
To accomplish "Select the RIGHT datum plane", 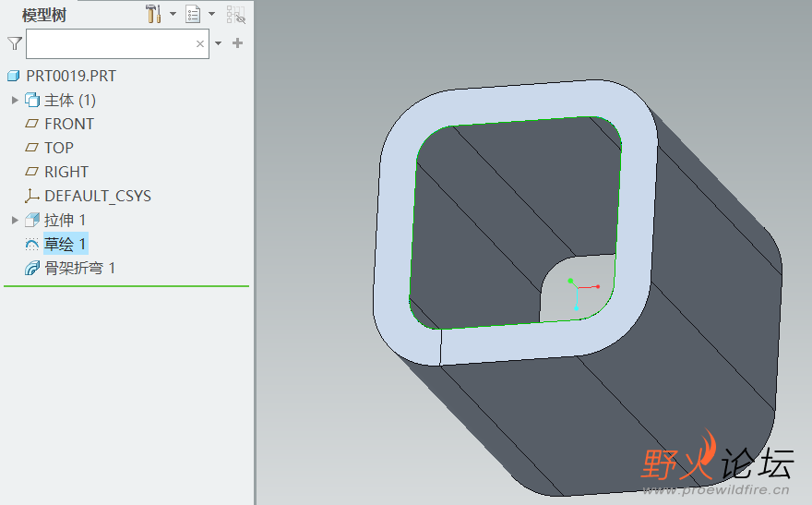I will (66, 172).
